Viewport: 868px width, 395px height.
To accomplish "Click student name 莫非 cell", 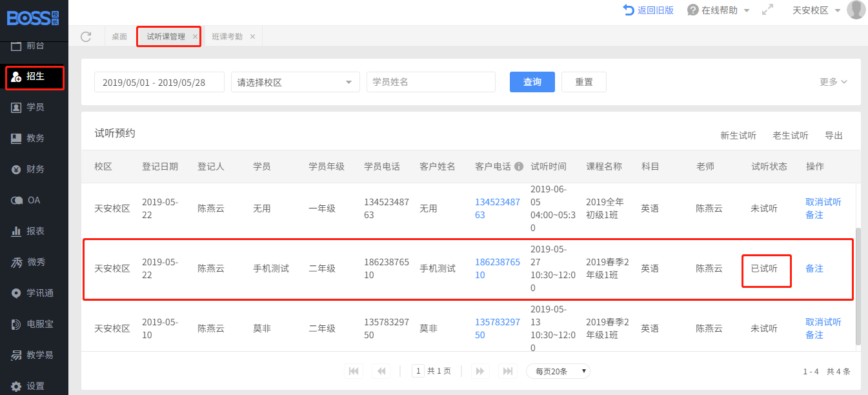I will point(262,329).
